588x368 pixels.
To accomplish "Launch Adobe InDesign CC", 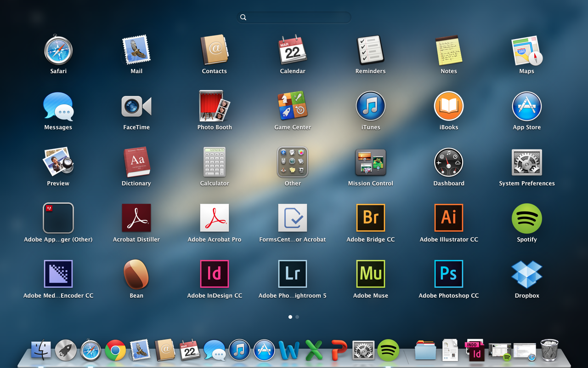I will (x=215, y=274).
